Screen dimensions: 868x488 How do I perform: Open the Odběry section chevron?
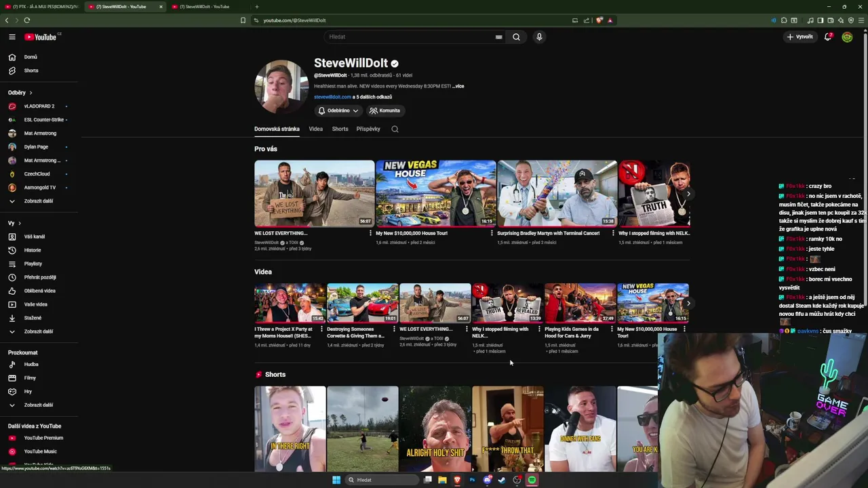click(x=31, y=93)
